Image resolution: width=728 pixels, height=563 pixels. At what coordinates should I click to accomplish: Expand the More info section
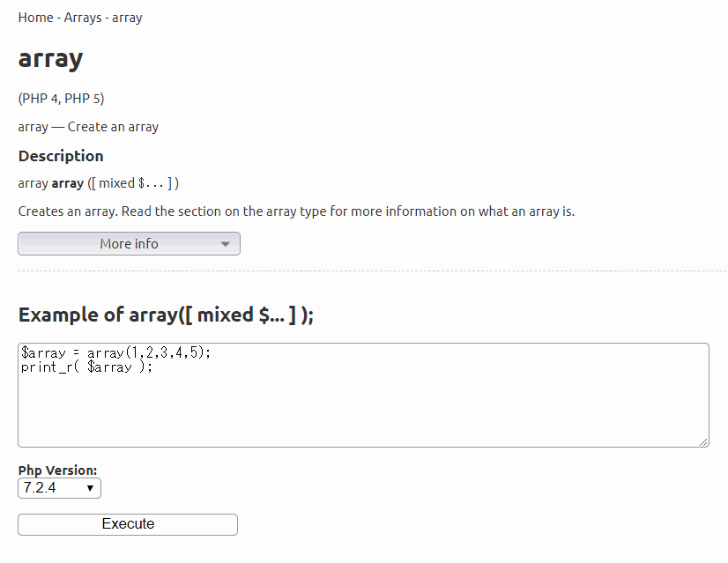pos(129,243)
